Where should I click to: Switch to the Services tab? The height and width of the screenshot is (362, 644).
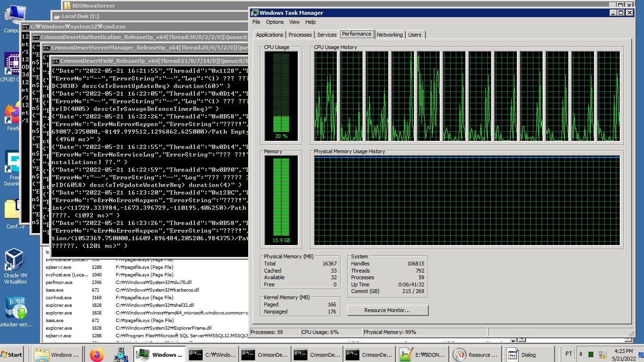point(327,35)
